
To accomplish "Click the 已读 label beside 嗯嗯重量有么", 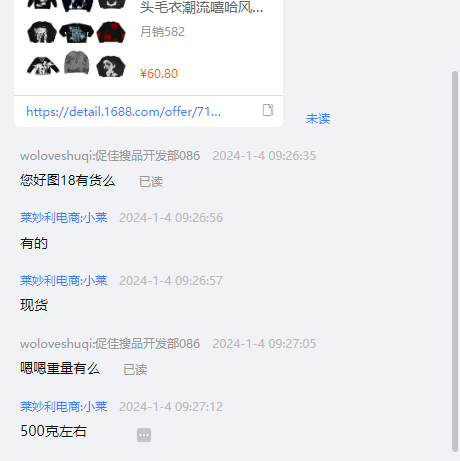I will click(x=135, y=370).
